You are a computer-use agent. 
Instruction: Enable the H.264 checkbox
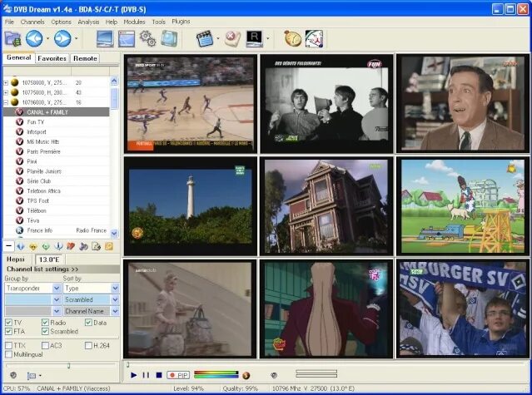88,346
